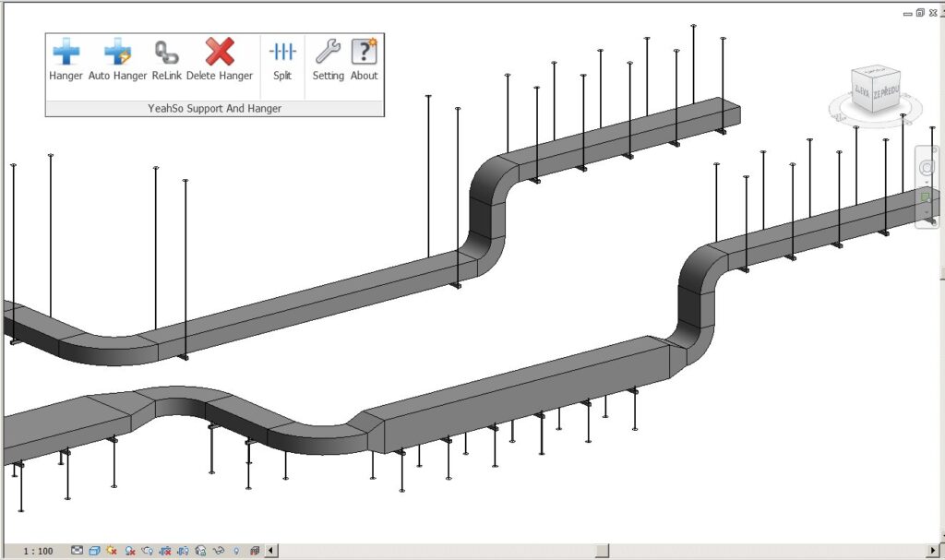Activate the Zoom tool on navigation bar
945x560 pixels.
point(927,197)
